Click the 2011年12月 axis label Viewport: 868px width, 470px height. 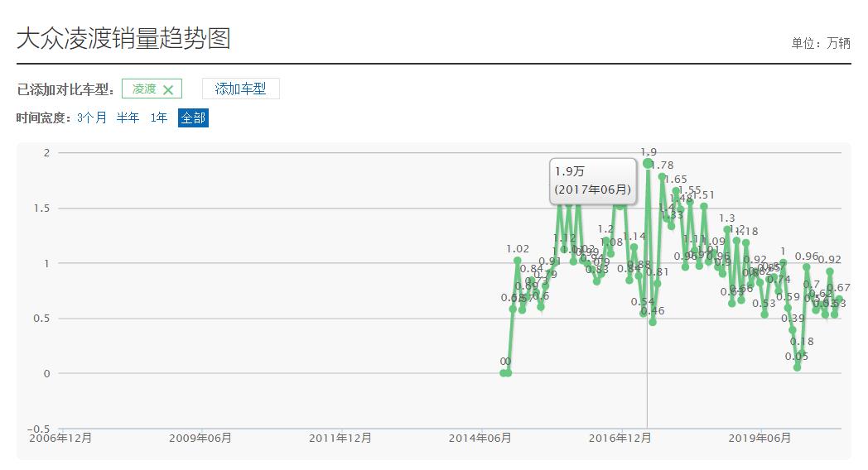point(340,438)
